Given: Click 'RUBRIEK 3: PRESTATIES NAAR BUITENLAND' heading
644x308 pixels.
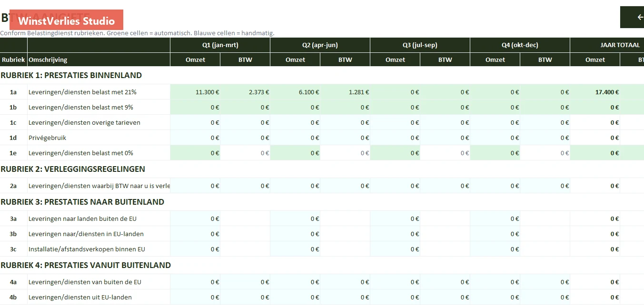Looking at the screenshot, I should [x=82, y=202].
